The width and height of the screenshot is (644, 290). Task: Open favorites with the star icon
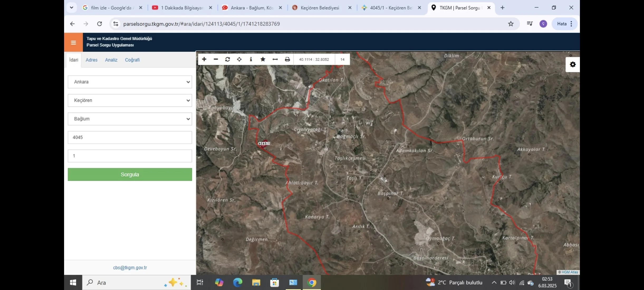click(x=263, y=59)
